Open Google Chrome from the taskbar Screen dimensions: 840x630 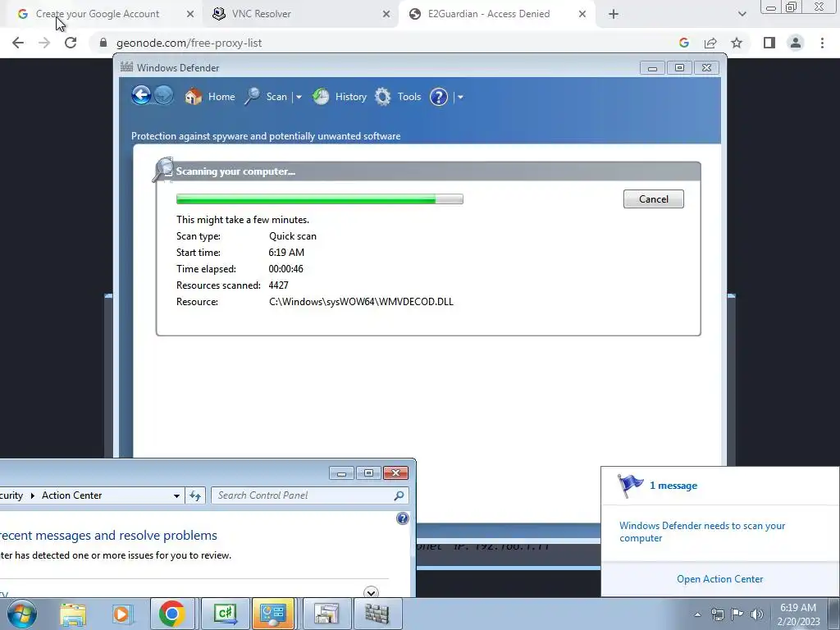172,614
